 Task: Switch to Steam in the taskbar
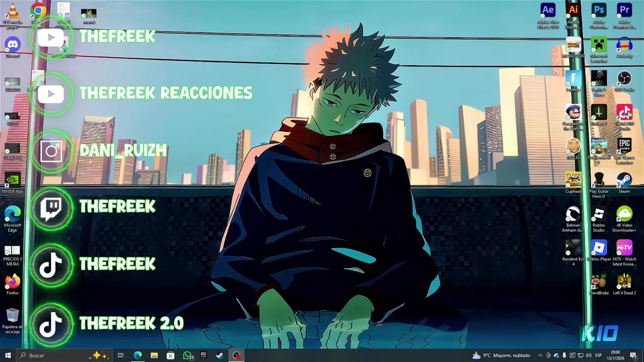pos(220,355)
